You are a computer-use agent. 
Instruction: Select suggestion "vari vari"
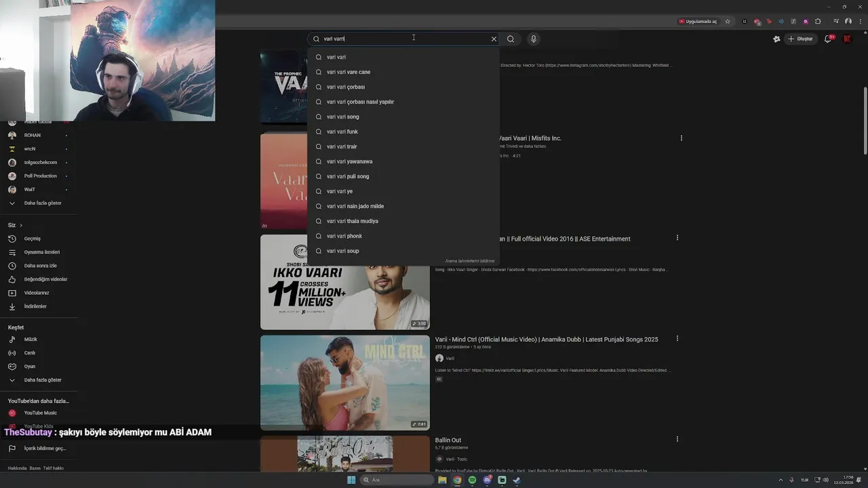(403, 57)
